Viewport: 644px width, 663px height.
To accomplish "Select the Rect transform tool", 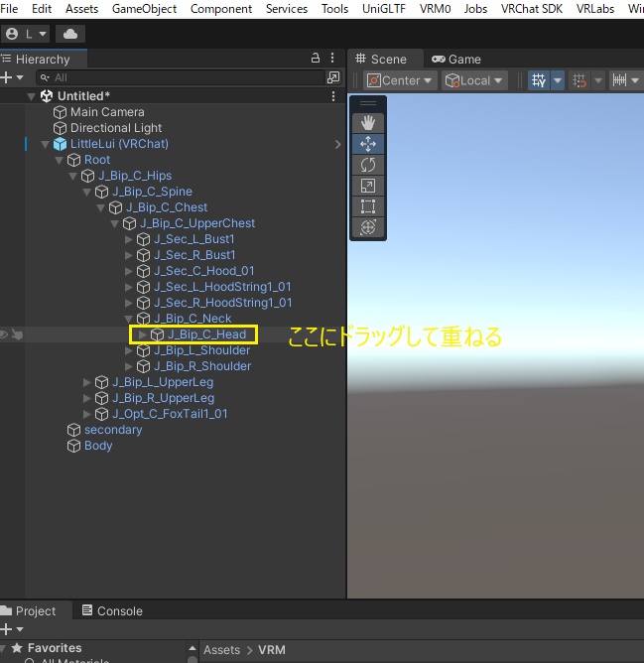I will [x=368, y=206].
